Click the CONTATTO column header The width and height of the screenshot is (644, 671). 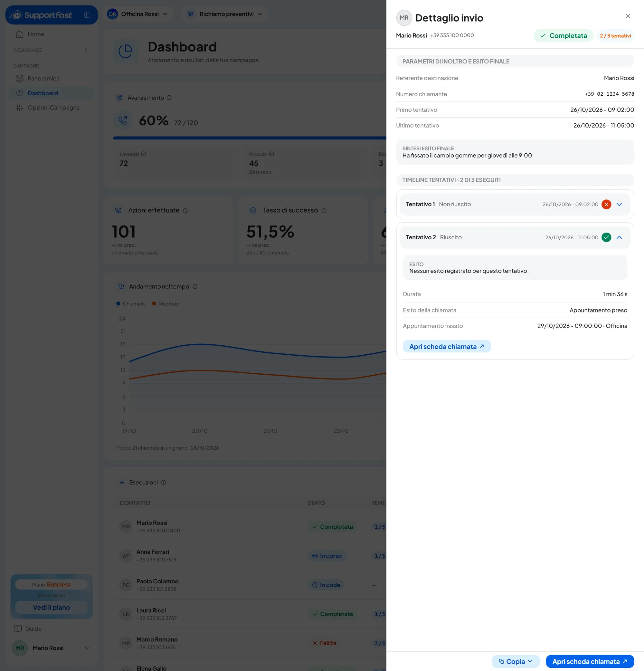[135, 503]
